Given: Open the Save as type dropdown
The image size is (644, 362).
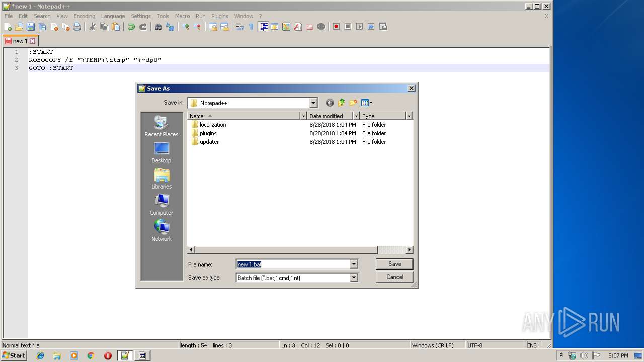Looking at the screenshot, I should click(x=354, y=278).
